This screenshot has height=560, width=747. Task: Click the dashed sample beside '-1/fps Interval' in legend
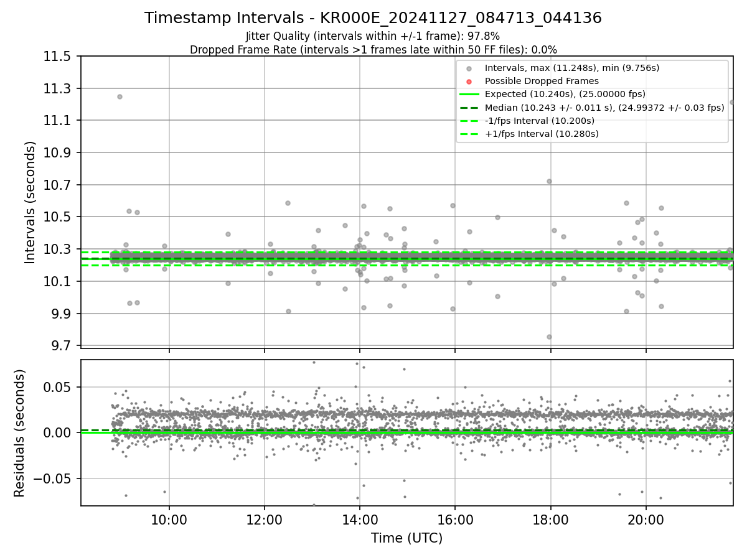coord(469,121)
